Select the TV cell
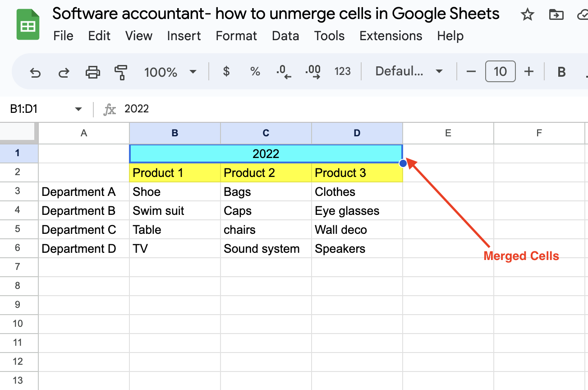Screen dimensions: 588x390 coord(175,248)
